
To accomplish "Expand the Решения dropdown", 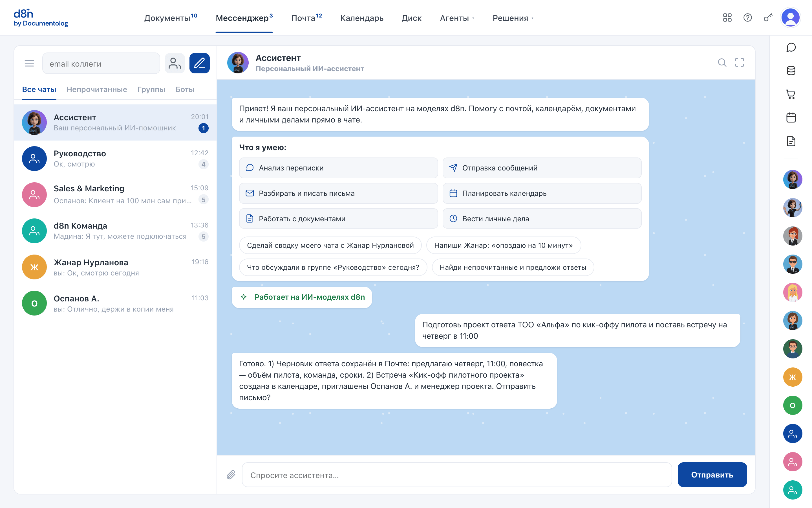I will pyautogui.click(x=513, y=18).
